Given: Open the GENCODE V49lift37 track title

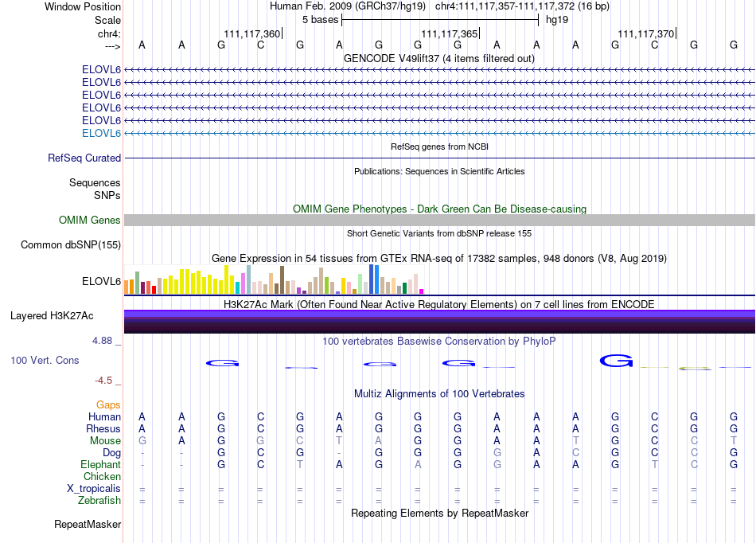Looking at the screenshot, I should [438, 58].
